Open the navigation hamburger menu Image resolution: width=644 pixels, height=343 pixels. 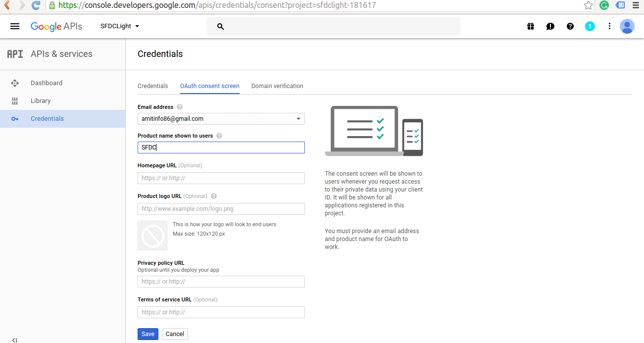[15, 26]
